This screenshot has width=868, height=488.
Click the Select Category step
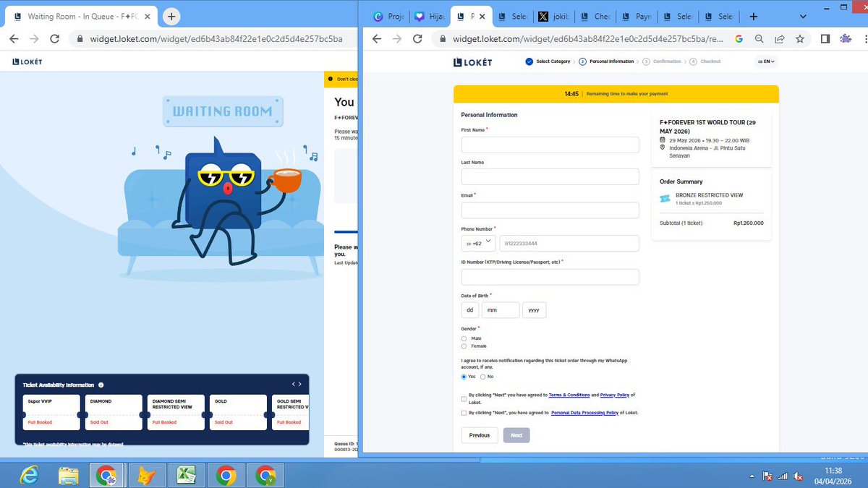pos(548,61)
